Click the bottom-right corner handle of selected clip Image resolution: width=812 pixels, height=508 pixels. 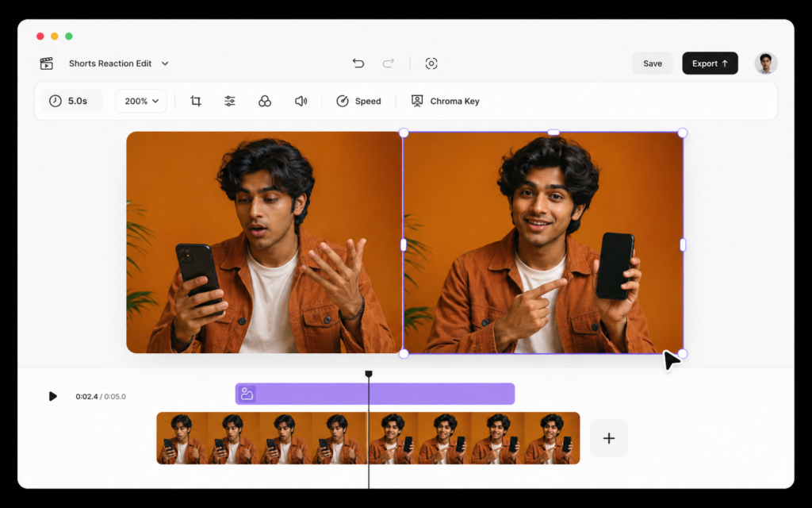click(x=683, y=354)
